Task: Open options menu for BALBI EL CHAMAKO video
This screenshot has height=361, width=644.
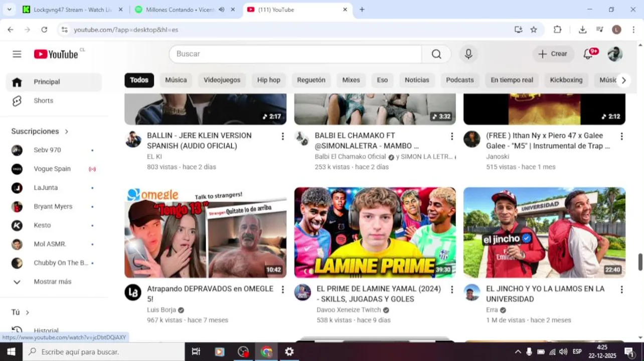Action: coord(452,136)
